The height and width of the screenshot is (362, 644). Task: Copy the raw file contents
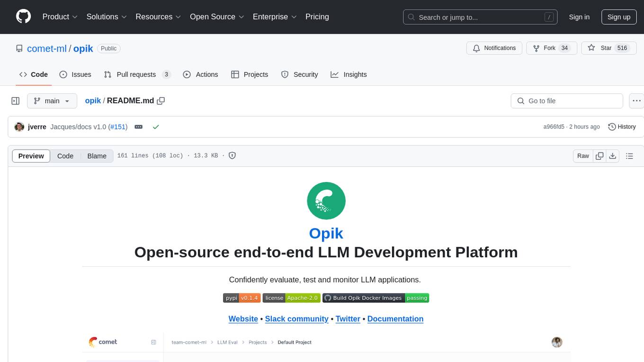(599, 156)
